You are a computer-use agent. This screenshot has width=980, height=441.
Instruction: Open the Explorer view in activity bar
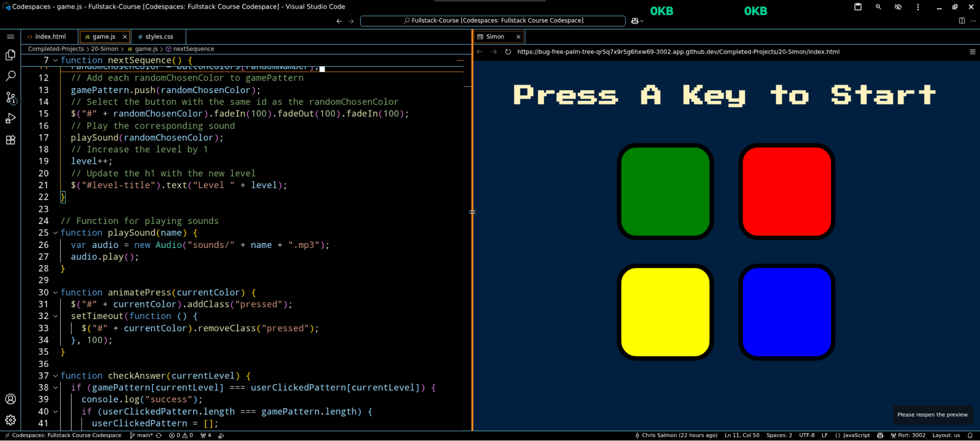click(11, 55)
